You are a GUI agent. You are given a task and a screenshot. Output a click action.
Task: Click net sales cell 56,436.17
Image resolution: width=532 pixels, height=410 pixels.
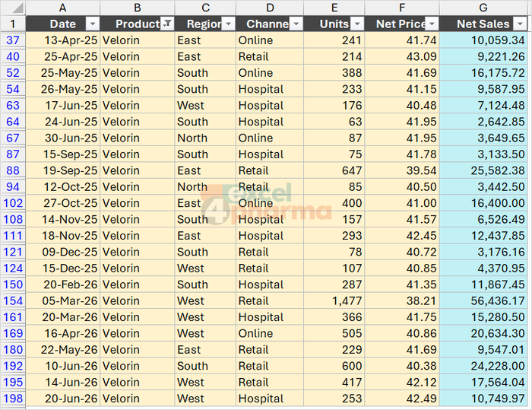[483, 301]
